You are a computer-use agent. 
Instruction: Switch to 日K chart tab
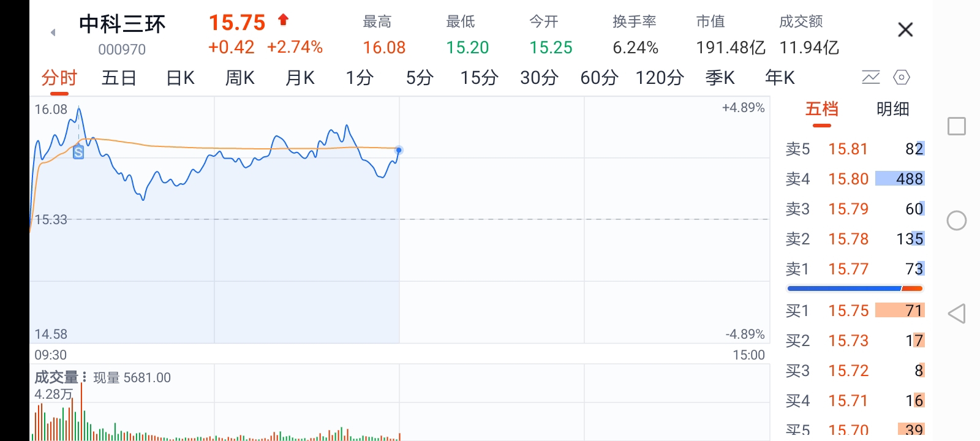pos(180,78)
